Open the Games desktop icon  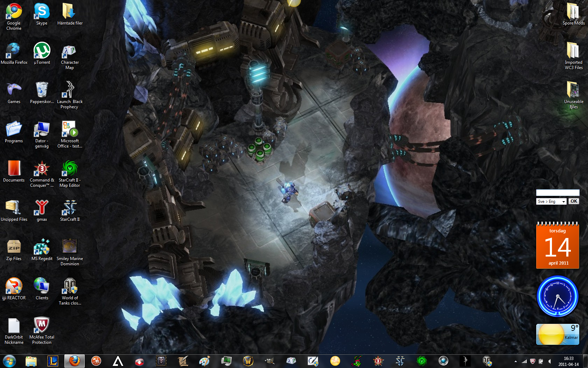[14, 93]
